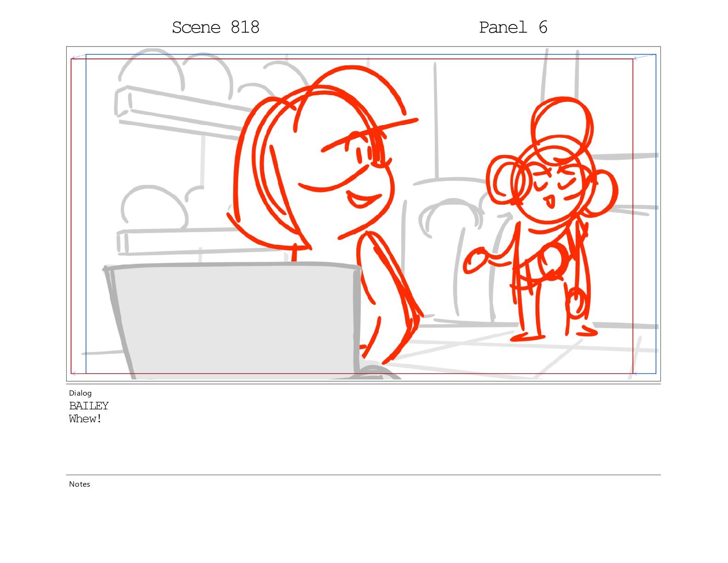728x563 pixels.
Task: Click the 'Dialog' section label
Action: click(80, 393)
